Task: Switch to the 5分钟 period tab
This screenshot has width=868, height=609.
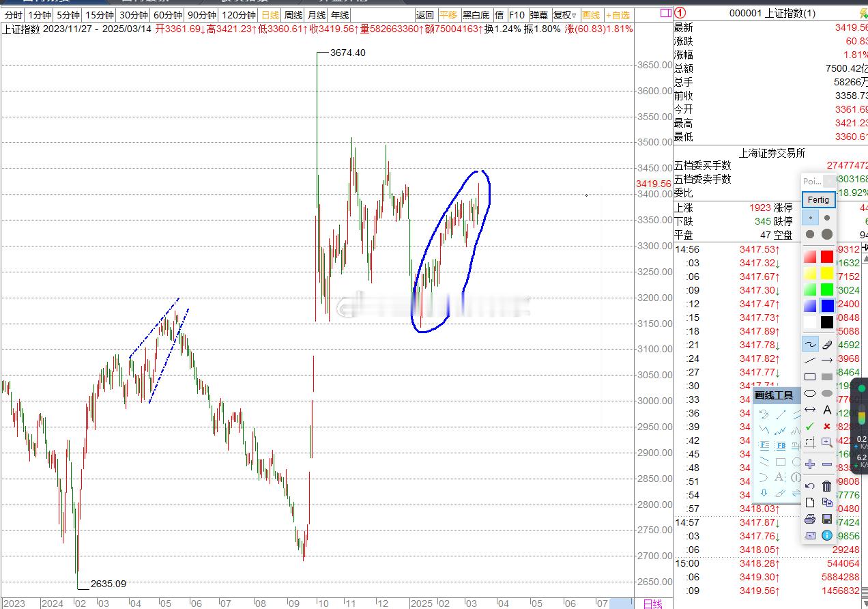Action: [68, 15]
